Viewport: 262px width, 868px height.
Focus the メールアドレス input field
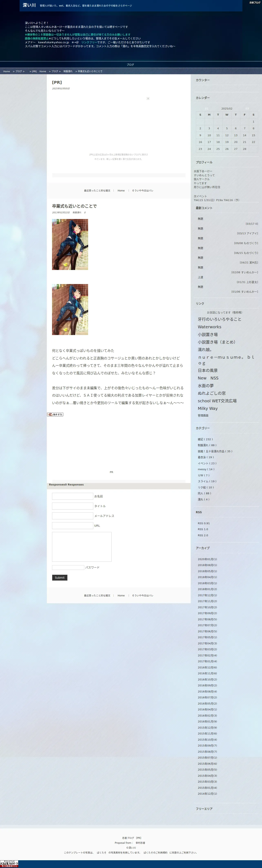pyautogui.click(x=72, y=516)
